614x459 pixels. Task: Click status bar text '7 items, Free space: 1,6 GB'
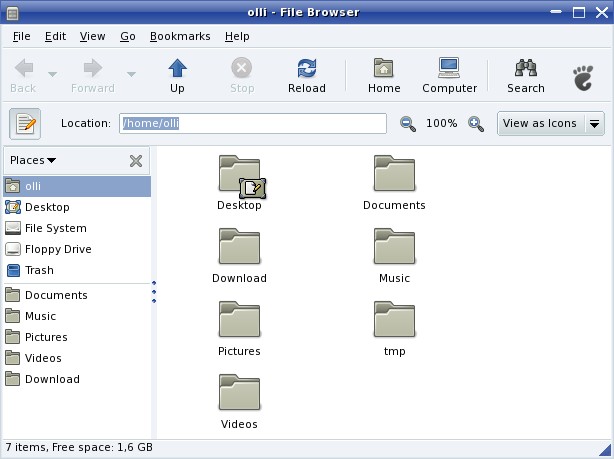point(79,447)
